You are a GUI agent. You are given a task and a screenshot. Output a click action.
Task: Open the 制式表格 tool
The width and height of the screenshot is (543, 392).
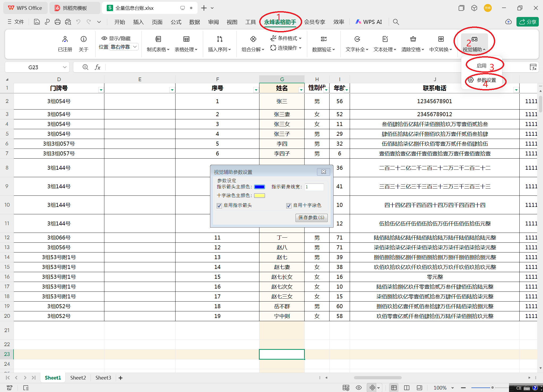click(x=158, y=43)
